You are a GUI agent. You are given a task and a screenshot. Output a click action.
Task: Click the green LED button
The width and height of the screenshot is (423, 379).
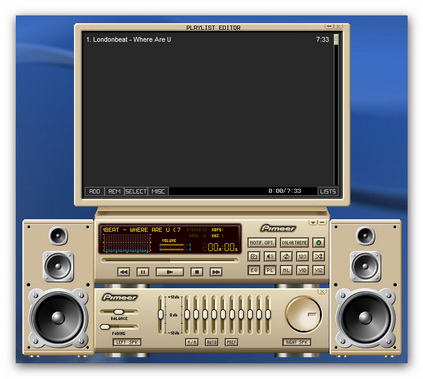(319, 243)
